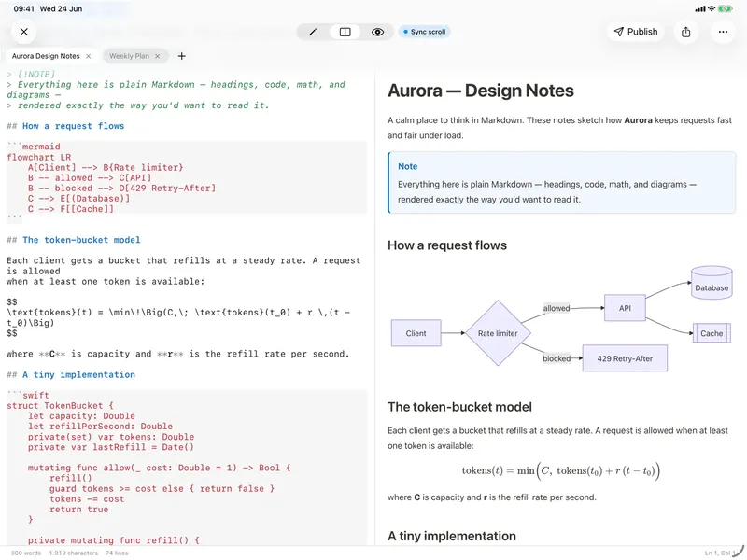Image resolution: width=747 pixels, height=560 pixels.
Task: Click the '## A tiny implementation' source heading
Action: point(71,375)
